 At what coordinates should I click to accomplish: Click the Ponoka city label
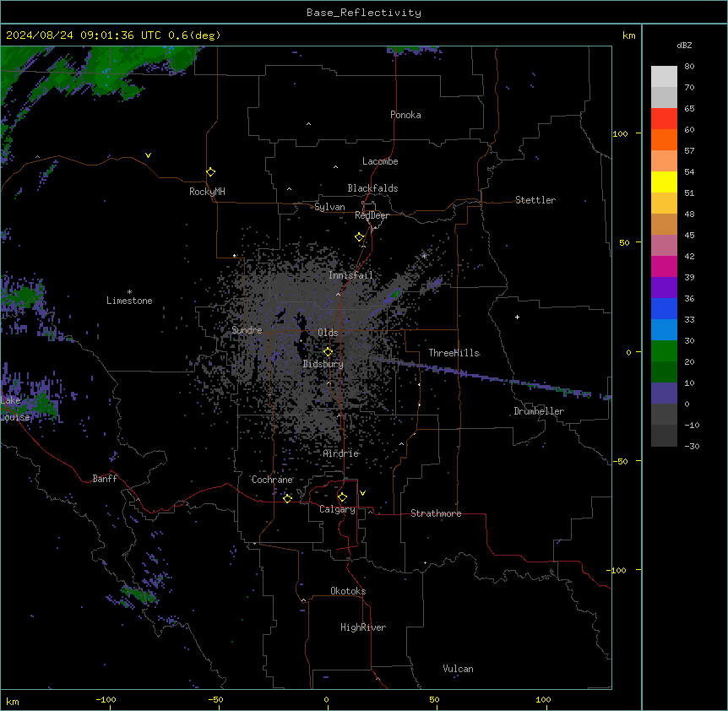click(x=405, y=115)
